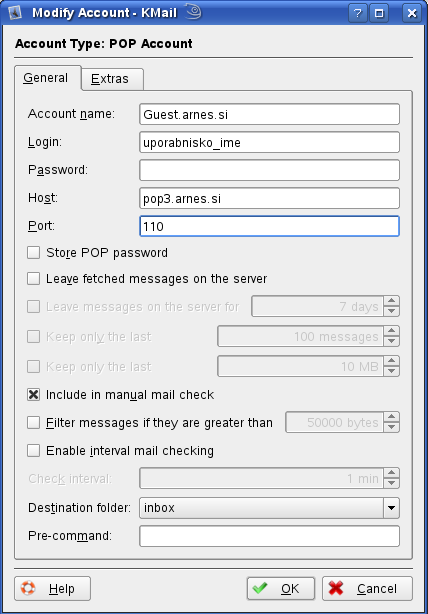The width and height of the screenshot is (428, 614).
Task: Click the red X Cancel icon
Action: coord(336,588)
